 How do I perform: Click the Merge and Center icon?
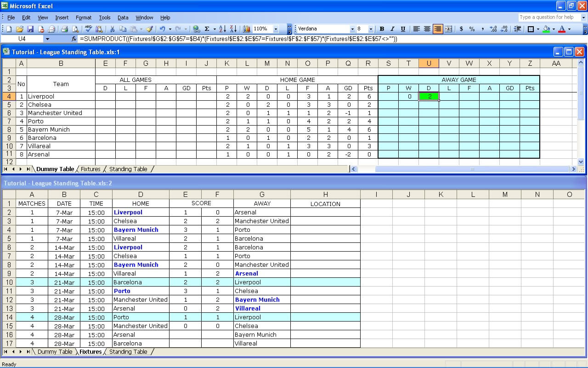pos(448,29)
